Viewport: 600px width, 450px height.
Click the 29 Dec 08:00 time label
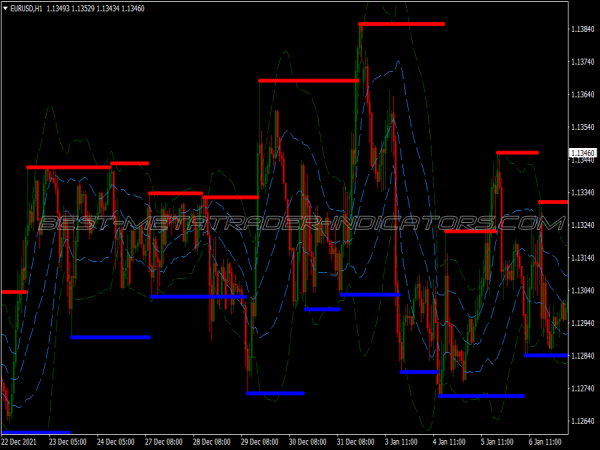[260, 442]
